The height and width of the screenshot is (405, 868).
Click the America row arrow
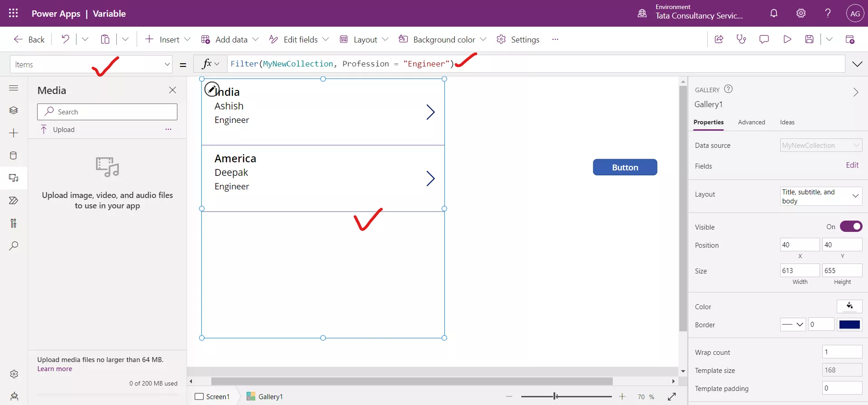click(430, 179)
